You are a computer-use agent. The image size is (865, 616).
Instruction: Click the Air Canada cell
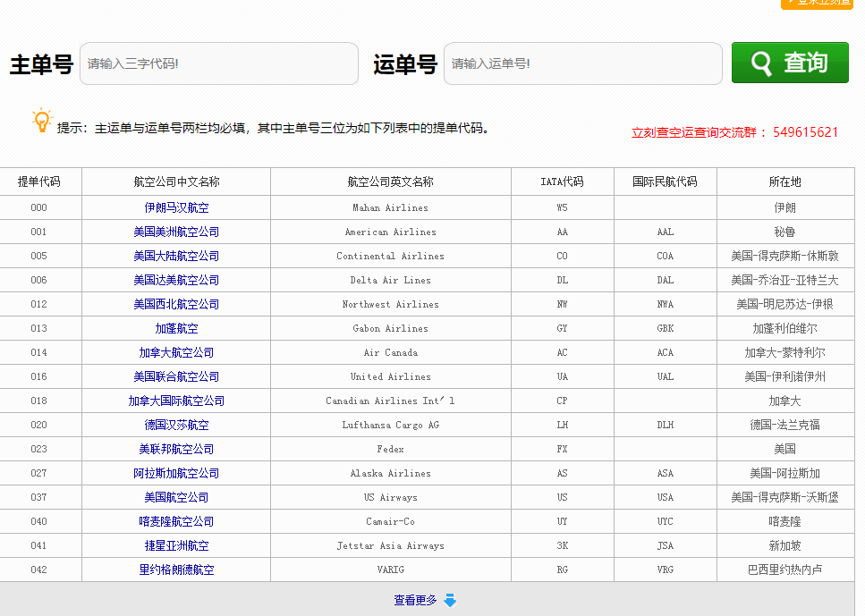[391, 353]
